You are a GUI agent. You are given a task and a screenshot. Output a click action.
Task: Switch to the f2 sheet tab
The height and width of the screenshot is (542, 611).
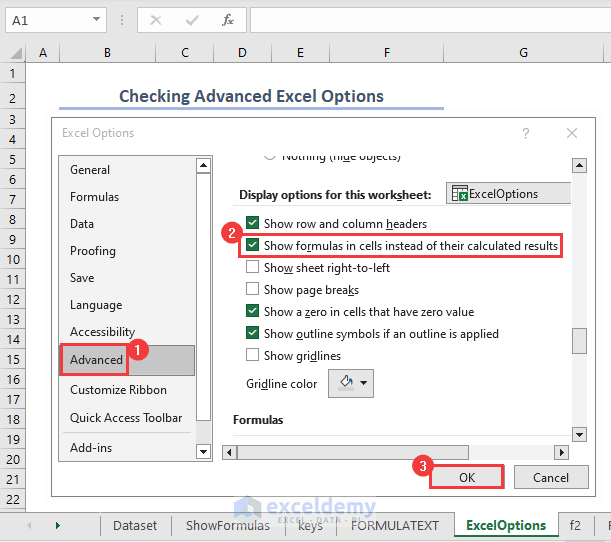pyautogui.click(x=575, y=526)
